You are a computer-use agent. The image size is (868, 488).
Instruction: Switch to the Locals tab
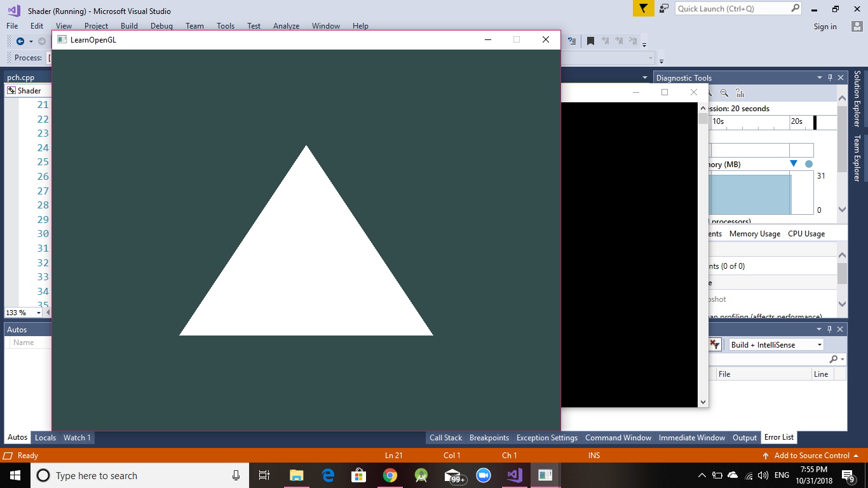[x=45, y=437]
